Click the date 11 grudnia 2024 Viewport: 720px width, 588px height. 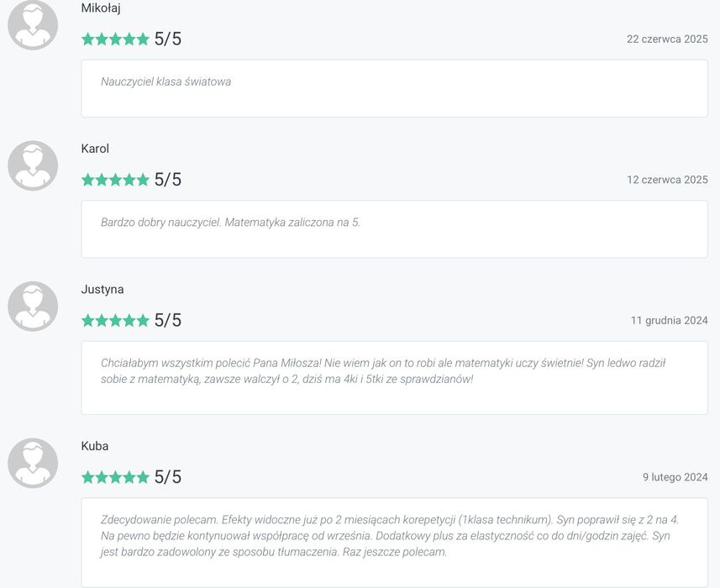coord(669,320)
